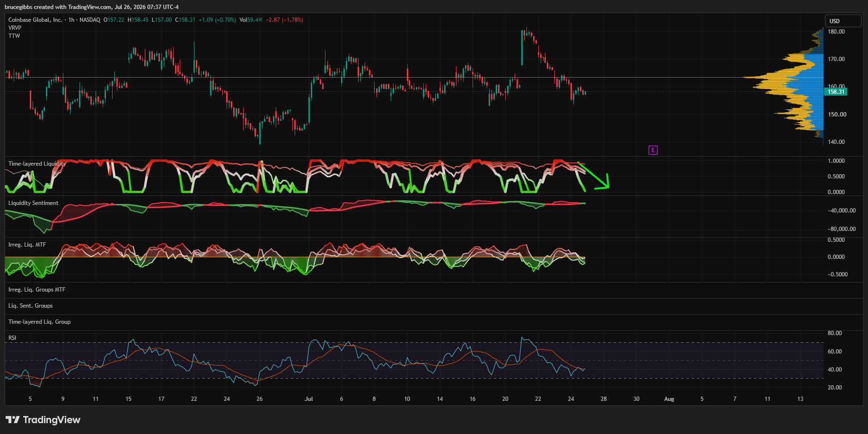Click the volume change −2.87 (−1.78%)

point(284,20)
